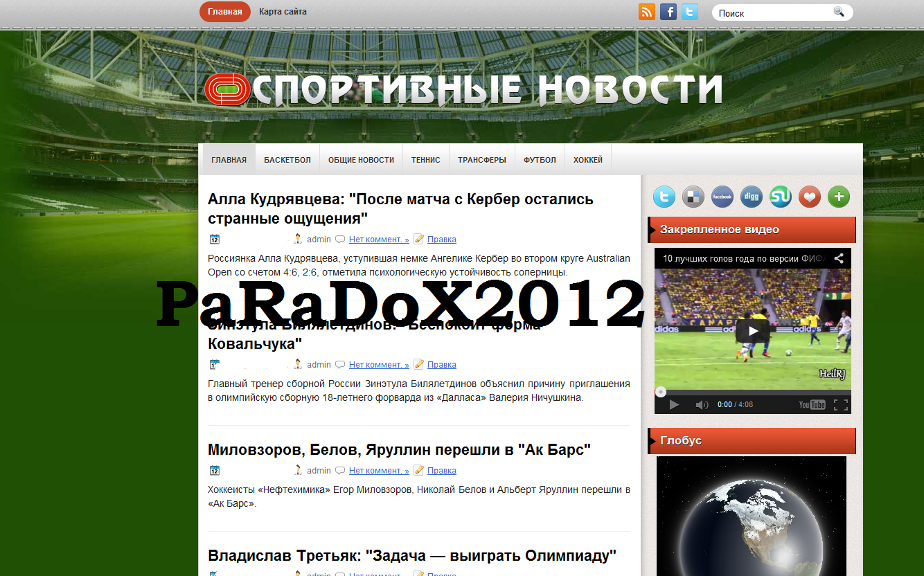Click the admin author of the Ак Барс article
Screen dimensions: 924x576
click(x=319, y=471)
